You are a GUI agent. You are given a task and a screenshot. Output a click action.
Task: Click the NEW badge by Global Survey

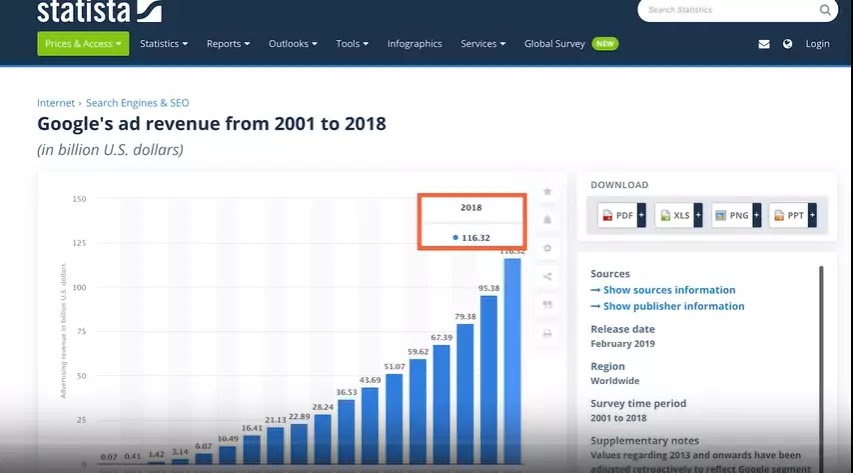pyautogui.click(x=605, y=44)
